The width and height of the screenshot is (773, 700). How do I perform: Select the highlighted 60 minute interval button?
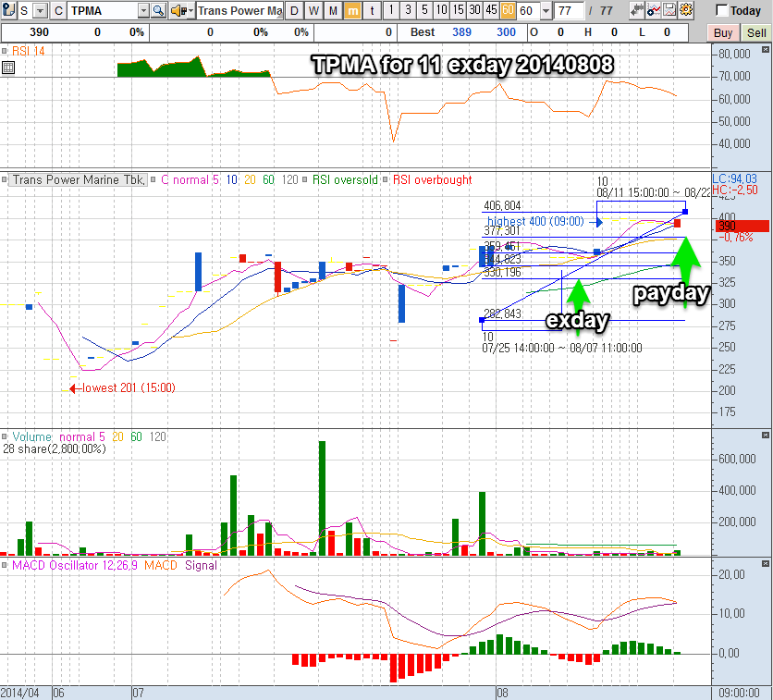[508, 10]
